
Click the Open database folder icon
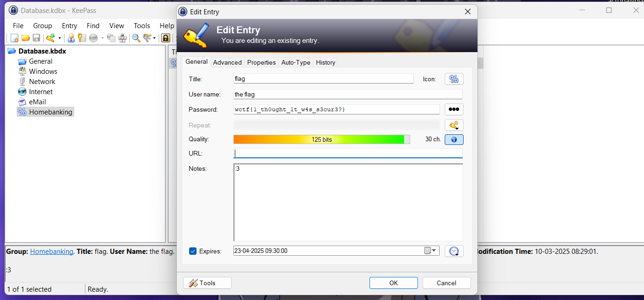click(x=25, y=38)
